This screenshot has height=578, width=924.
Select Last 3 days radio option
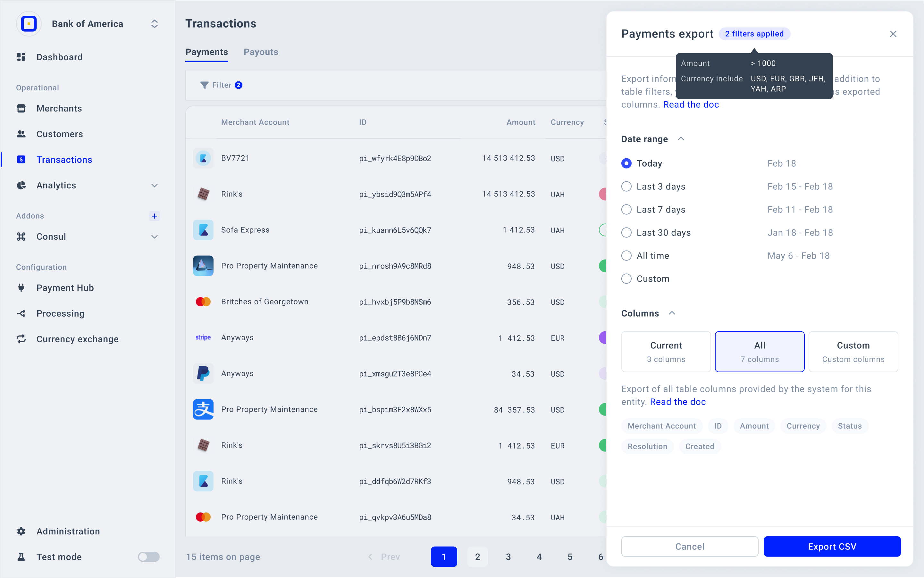click(x=626, y=186)
